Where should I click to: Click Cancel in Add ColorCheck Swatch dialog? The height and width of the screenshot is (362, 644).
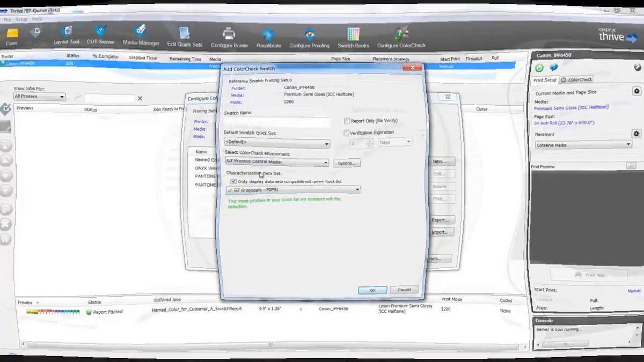pyautogui.click(x=404, y=290)
